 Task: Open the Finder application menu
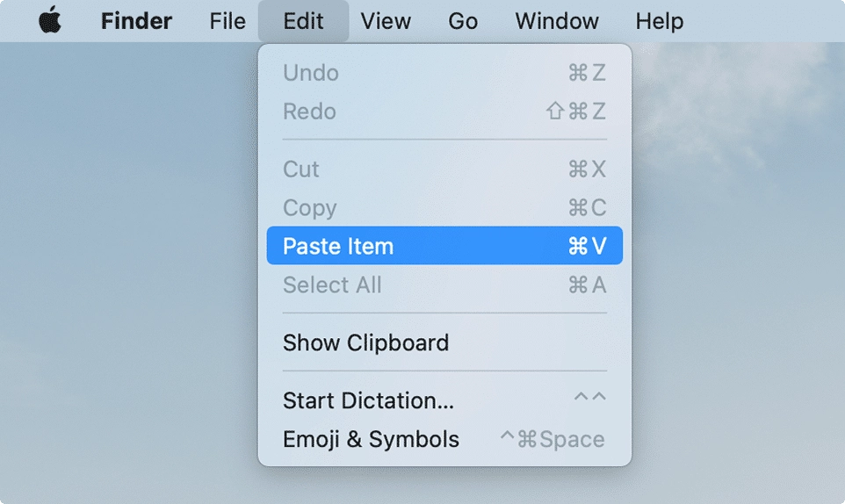point(136,21)
